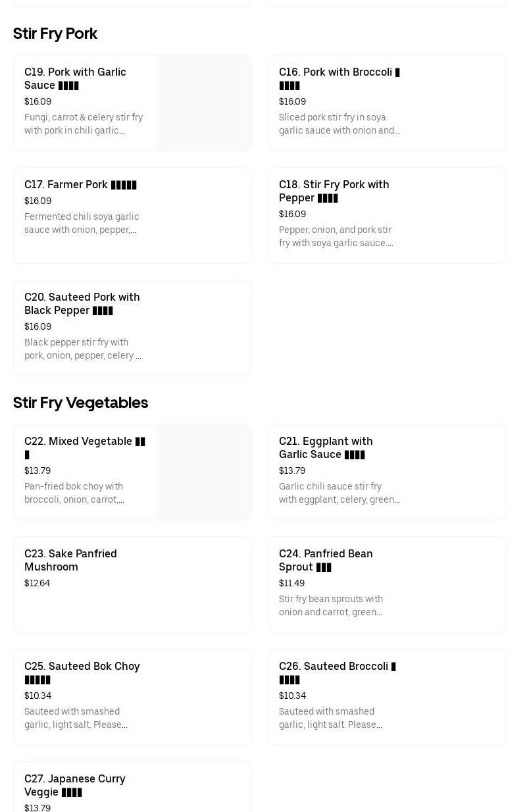Click the C19 Pork with Garlic Sauce image placeholder
This screenshot has height=812, width=529.
[x=204, y=103]
